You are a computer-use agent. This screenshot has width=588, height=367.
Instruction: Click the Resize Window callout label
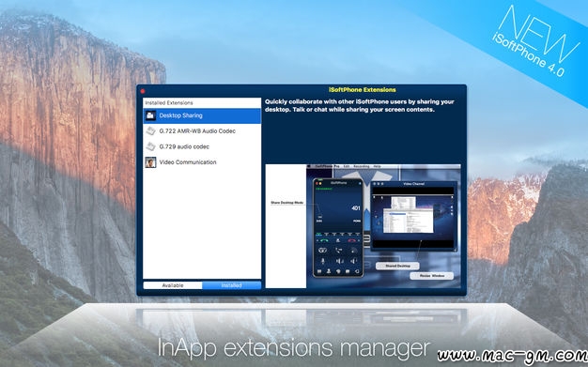click(x=432, y=276)
